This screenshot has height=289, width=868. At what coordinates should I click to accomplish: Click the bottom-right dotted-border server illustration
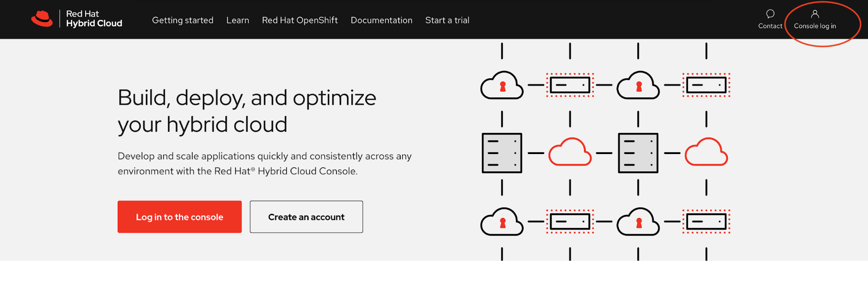[706, 221]
